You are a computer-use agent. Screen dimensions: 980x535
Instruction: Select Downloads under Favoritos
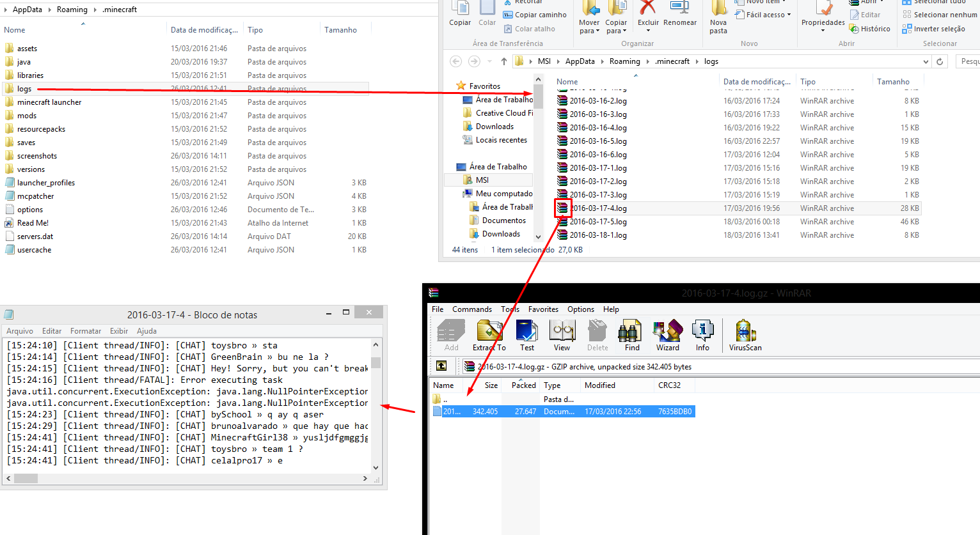(x=494, y=127)
